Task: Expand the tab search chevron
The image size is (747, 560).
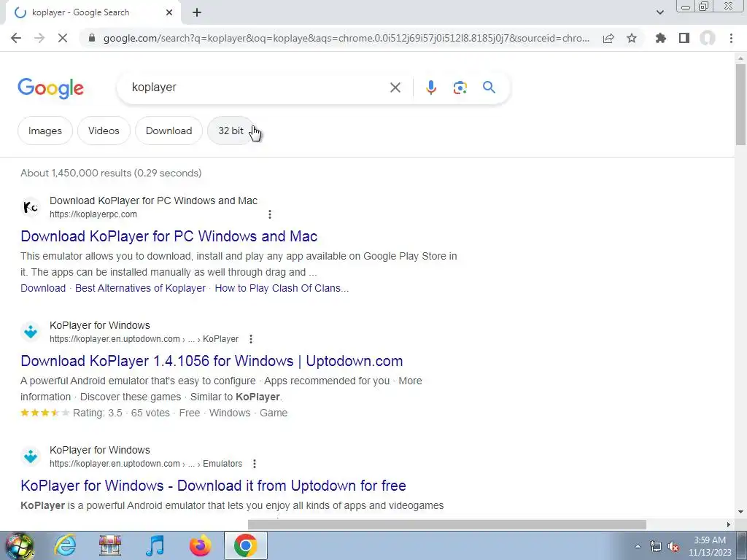Action: coord(659,13)
